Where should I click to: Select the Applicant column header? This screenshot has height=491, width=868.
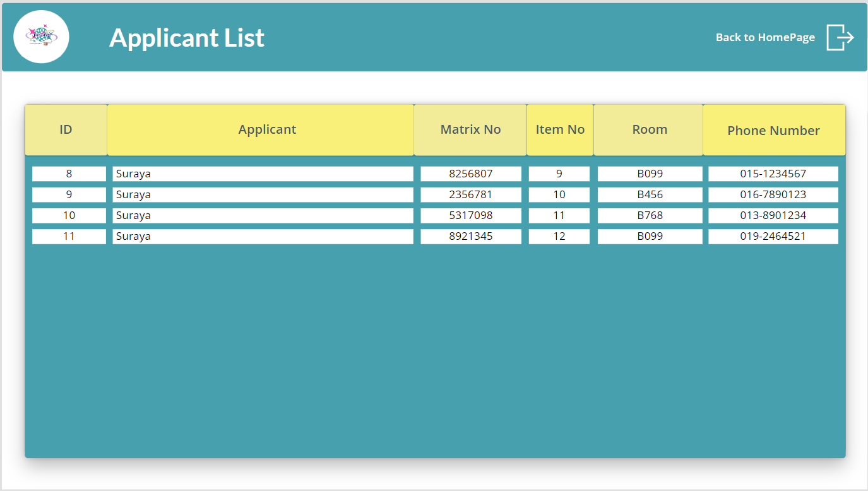(x=267, y=129)
